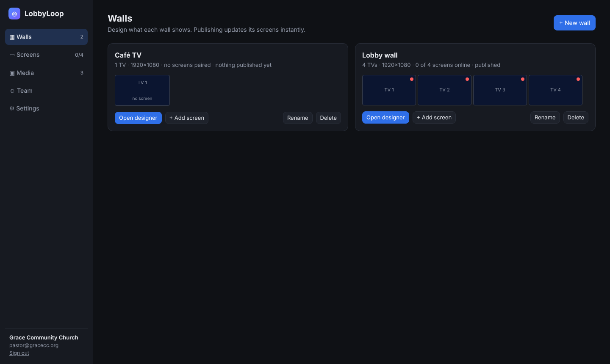The height and width of the screenshot is (364, 610).
Task: Click the LobbyLoop brand name
Action: point(44,14)
